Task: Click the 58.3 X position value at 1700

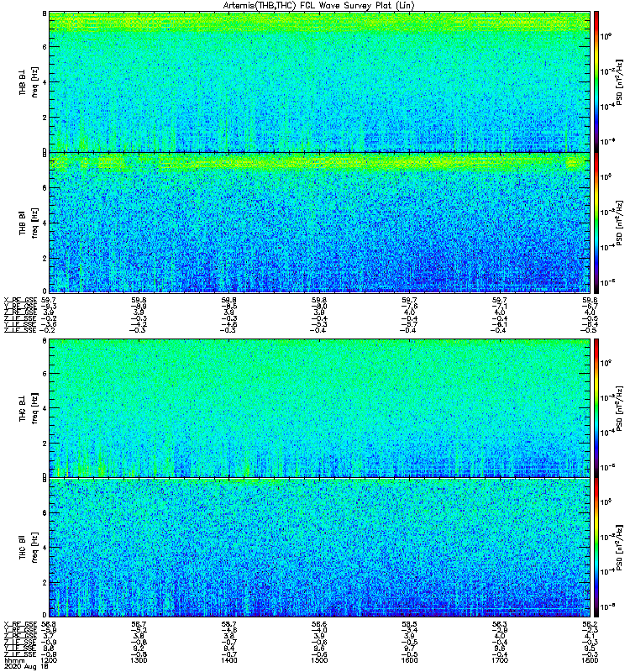Action: pos(500,624)
